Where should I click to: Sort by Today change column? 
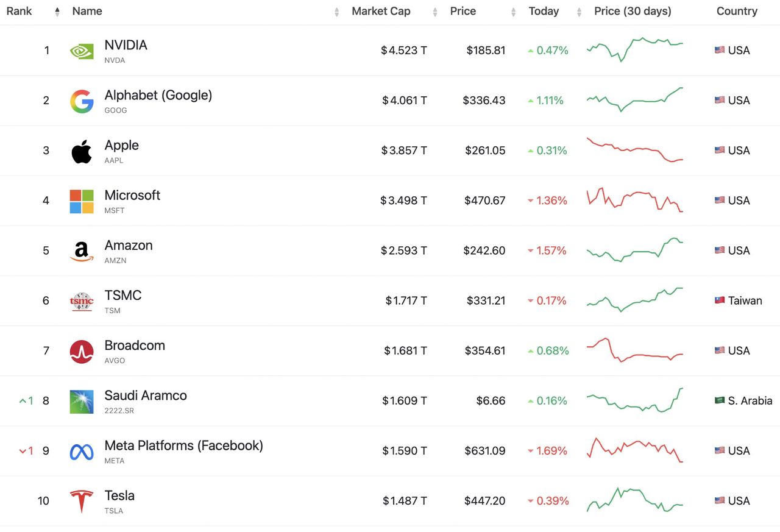(x=544, y=11)
